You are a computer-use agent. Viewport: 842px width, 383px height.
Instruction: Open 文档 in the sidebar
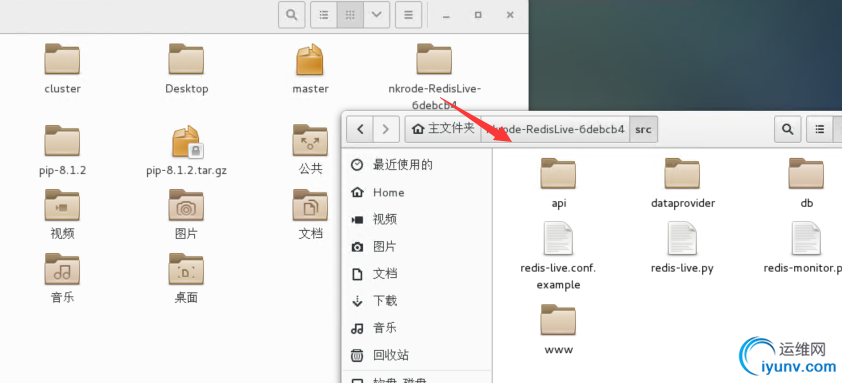coord(417,274)
